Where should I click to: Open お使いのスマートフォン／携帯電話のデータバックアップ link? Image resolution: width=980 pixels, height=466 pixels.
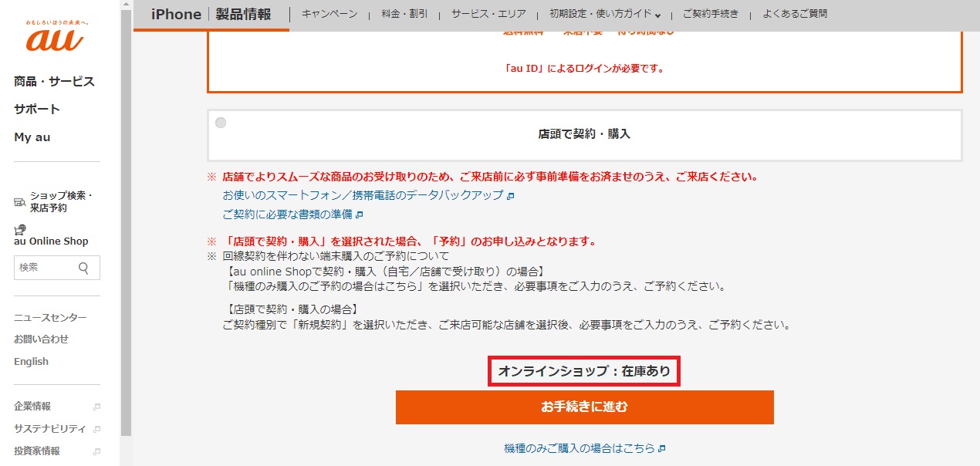[x=363, y=195]
